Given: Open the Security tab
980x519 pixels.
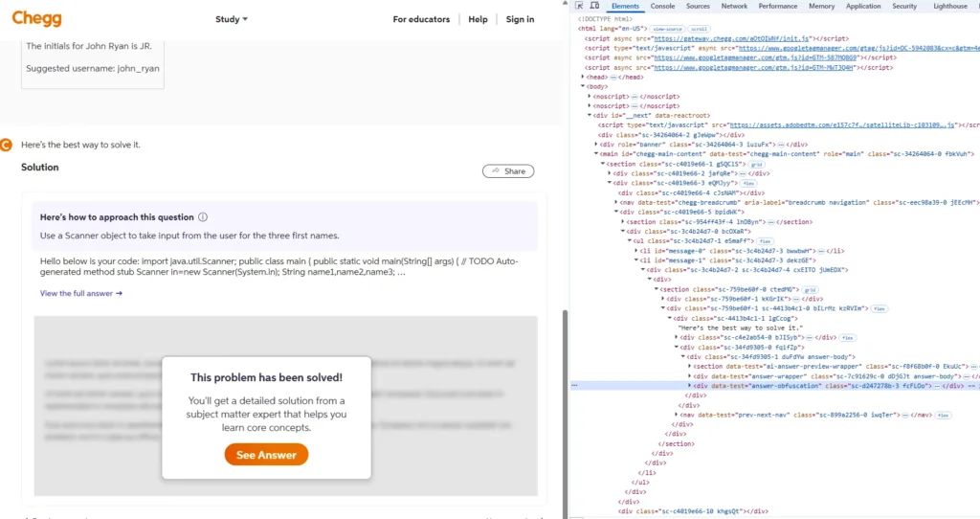Looking at the screenshot, I should [x=904, y=6].
